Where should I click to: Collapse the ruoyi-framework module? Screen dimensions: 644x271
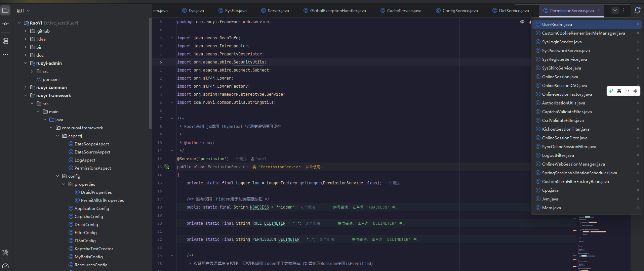(x=26, y=95)
